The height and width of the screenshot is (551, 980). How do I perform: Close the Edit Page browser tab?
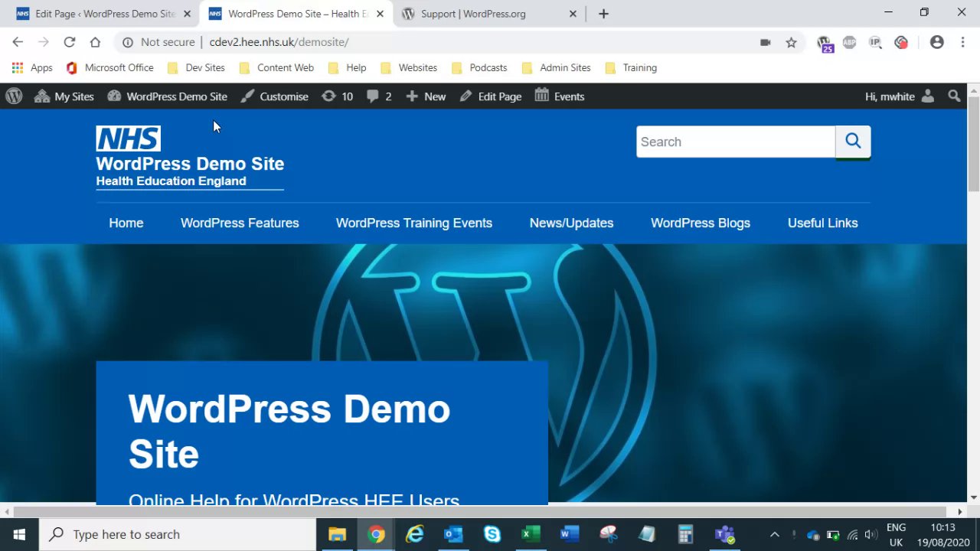(187, 14)
